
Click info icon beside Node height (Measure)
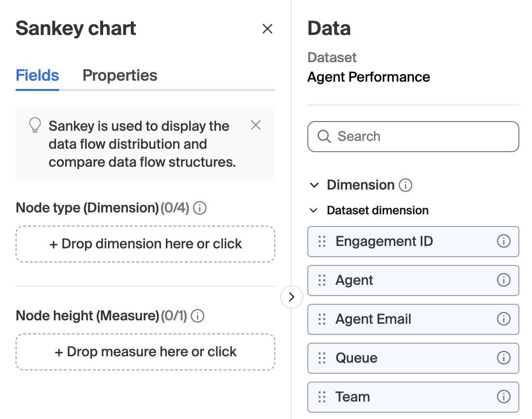click(x=197, y=316)
